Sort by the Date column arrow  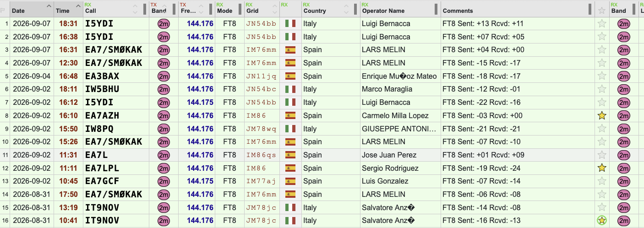coord(49,6)
